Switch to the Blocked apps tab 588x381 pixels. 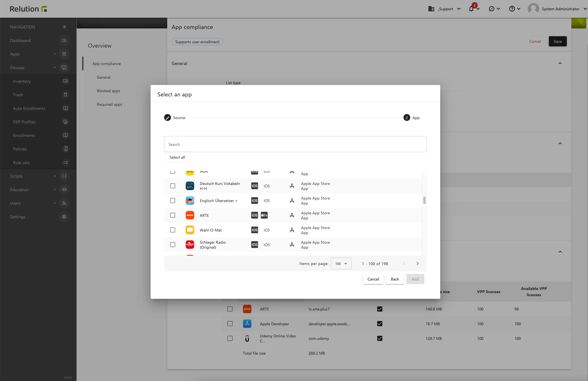pos(108,91)
